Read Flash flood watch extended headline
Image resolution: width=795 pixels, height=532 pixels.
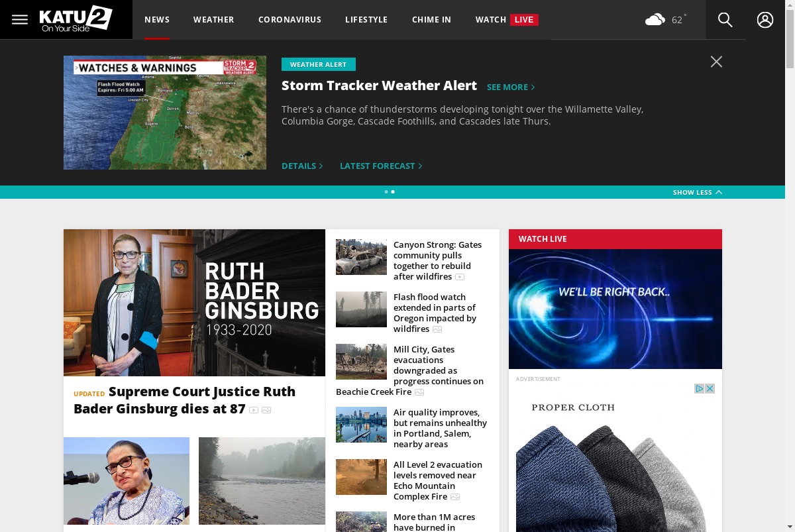(435, 313)
